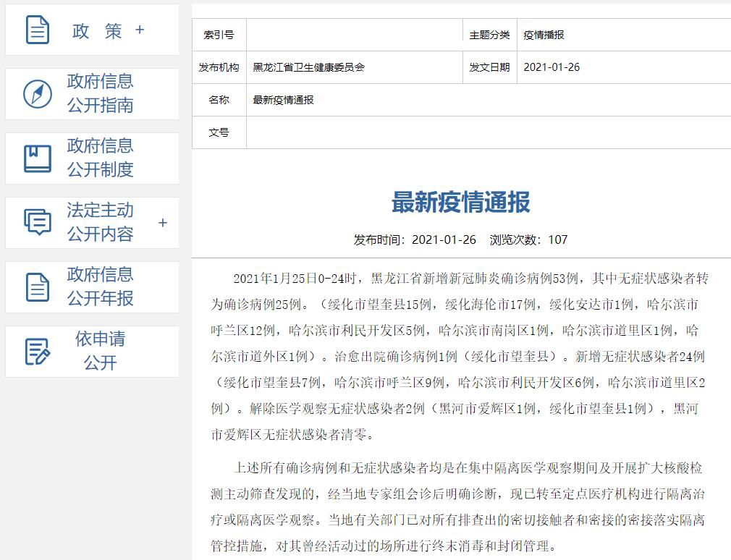The height and width of the screenshot is (560, 731).
Task: Click the chat bubble icon for 法定主动公开内容
Action: pos(38,222)
